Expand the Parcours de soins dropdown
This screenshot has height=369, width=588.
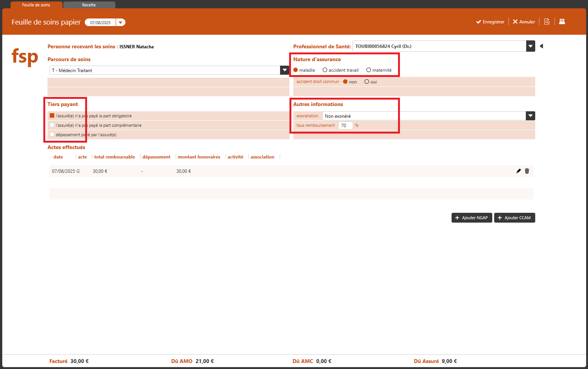285,70
